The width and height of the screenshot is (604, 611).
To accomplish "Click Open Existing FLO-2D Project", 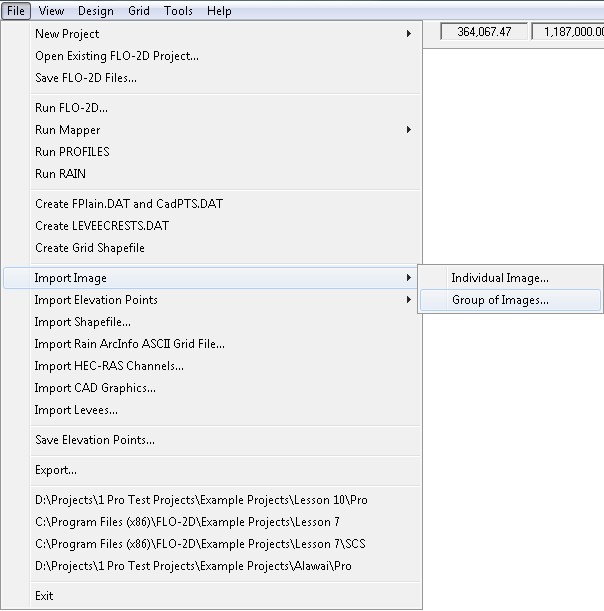I will [116, 56].
